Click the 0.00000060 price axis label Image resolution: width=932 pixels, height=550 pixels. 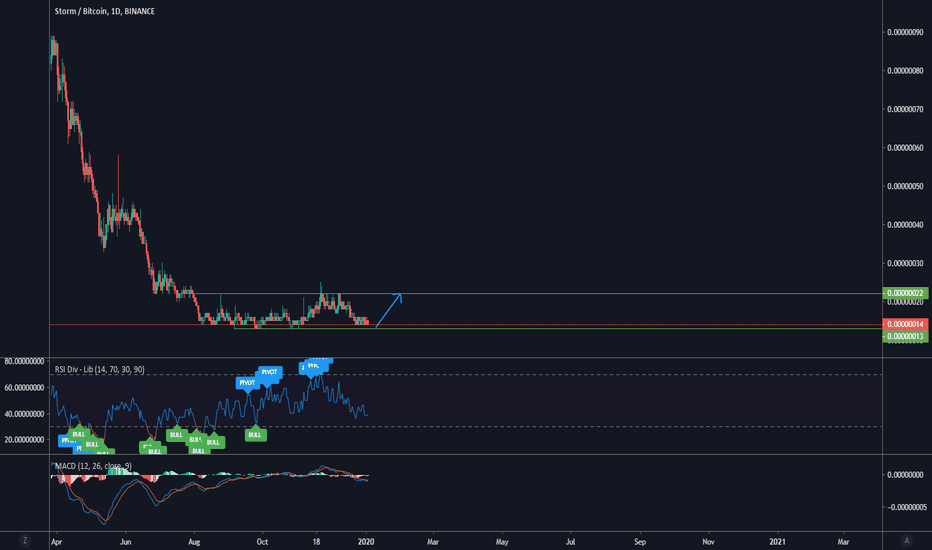point(905,148)
